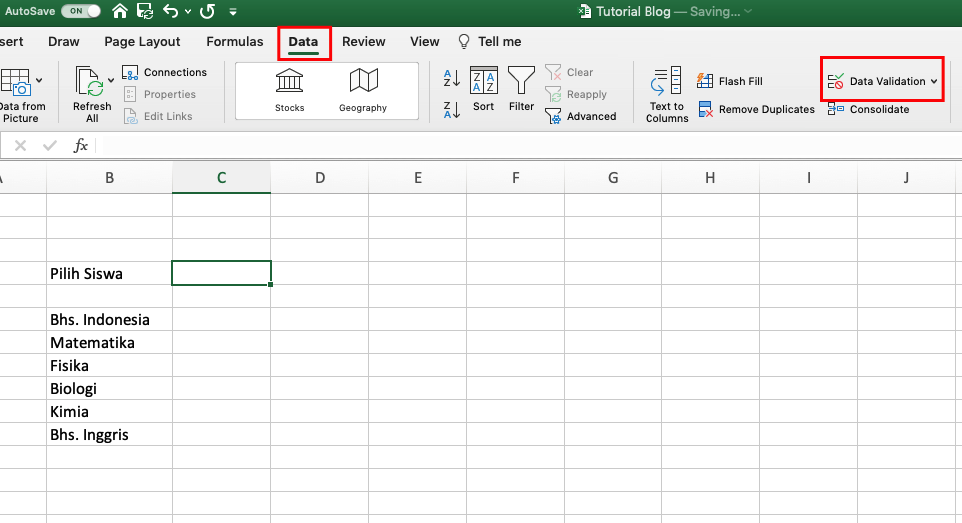
Task: Sort ascending A to Z
Action: (452, 78)
